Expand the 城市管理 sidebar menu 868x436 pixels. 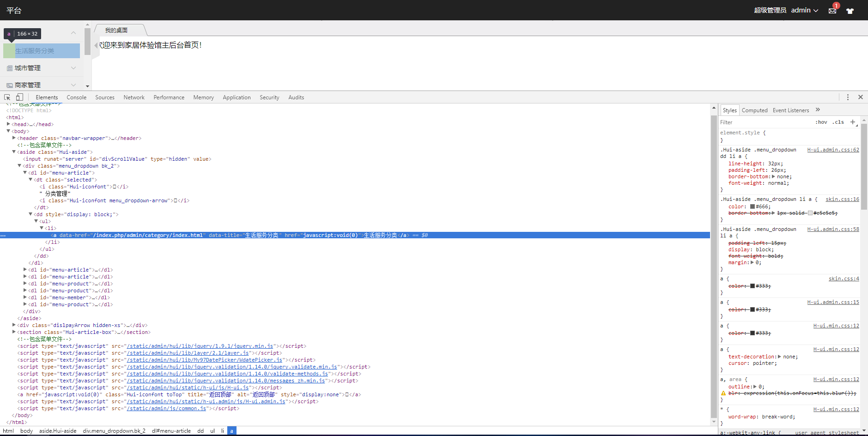tap(42, 68)
